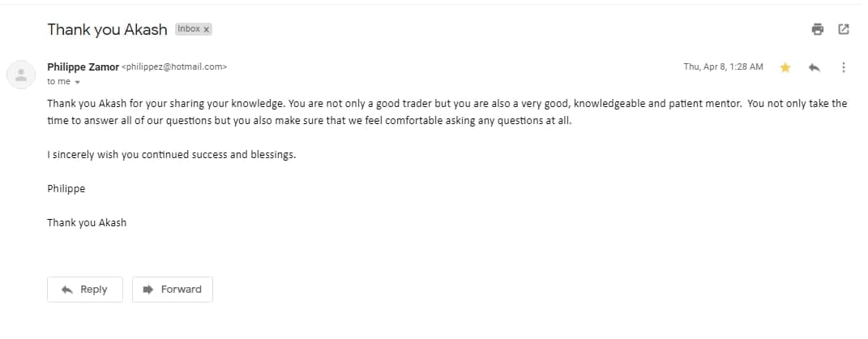Click the "to me" recipient text

click(x=58, y=82)
